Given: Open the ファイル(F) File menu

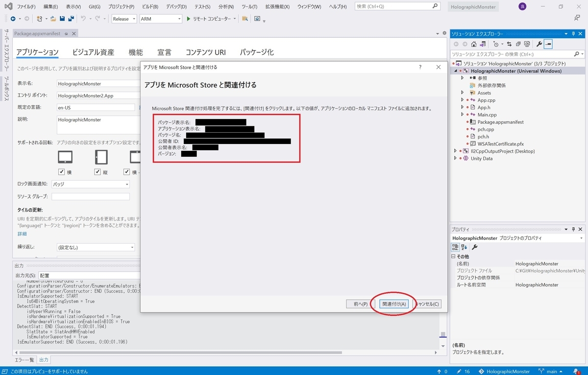Looking at the screenshot, I should point(26,7).
